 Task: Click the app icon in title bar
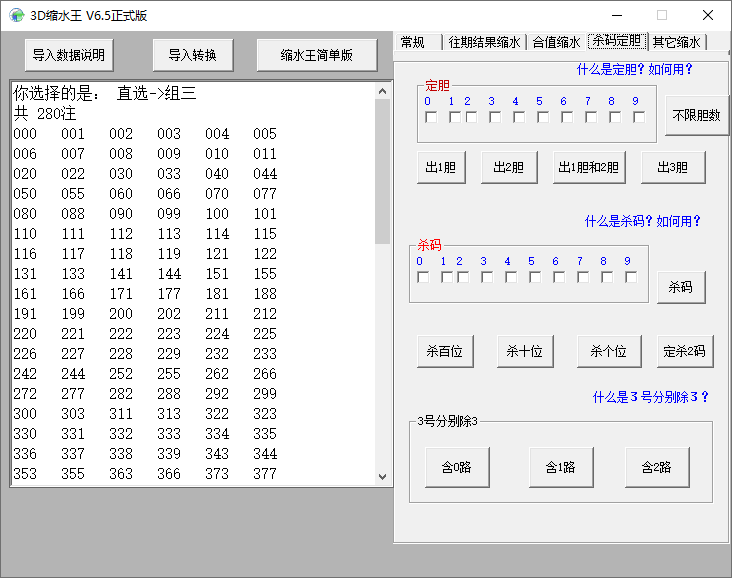tap(16, 15)
